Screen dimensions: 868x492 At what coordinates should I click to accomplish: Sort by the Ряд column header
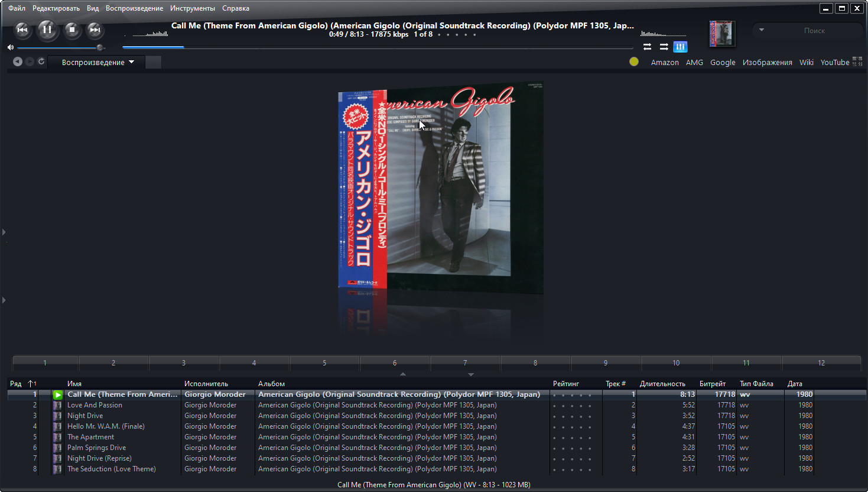pos(16,384)
